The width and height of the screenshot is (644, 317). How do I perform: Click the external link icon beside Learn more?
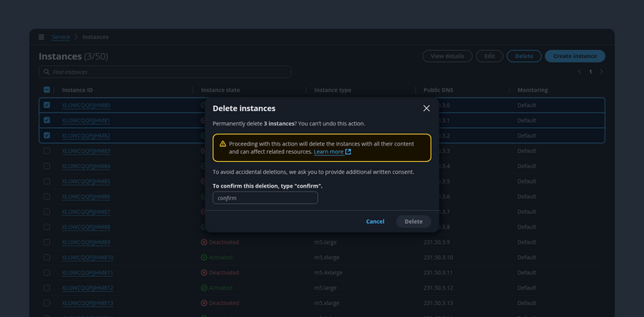tap(349, 152)
